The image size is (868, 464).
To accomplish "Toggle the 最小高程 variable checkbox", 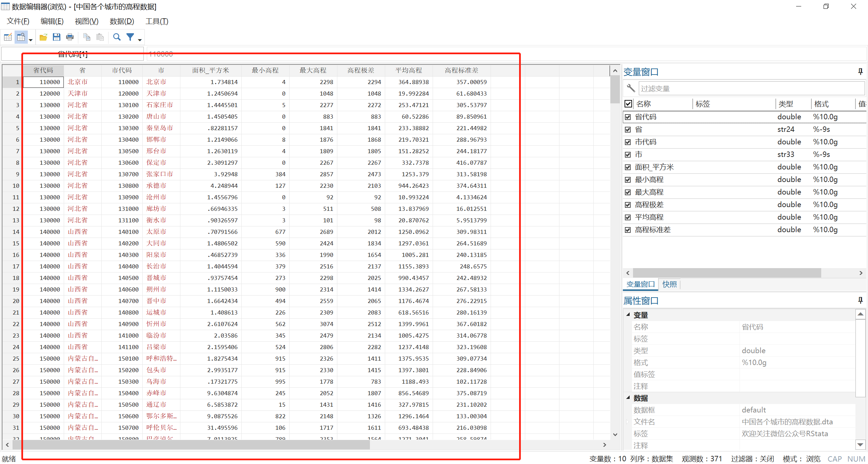I will [x=628, y=180].
